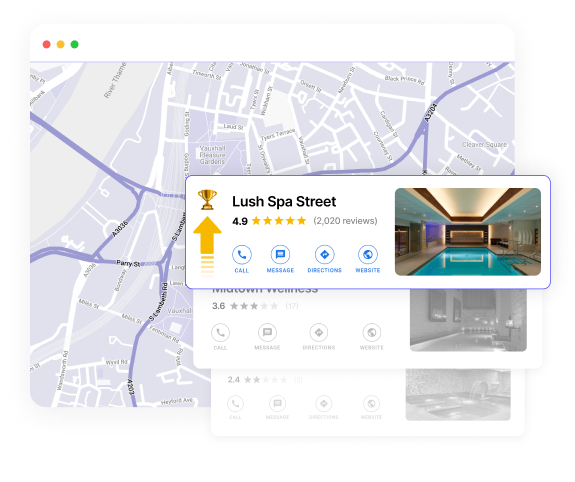Screen dimensions: 575x482
Task: Click the gold trophy icon
Action: click(207, 200)
